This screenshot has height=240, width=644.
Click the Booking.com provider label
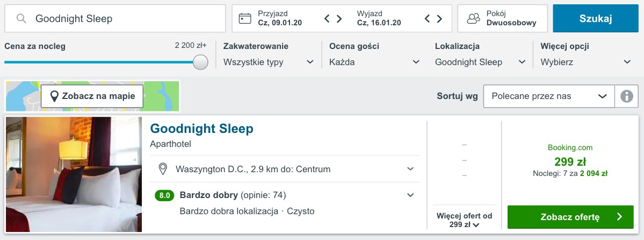570,147
